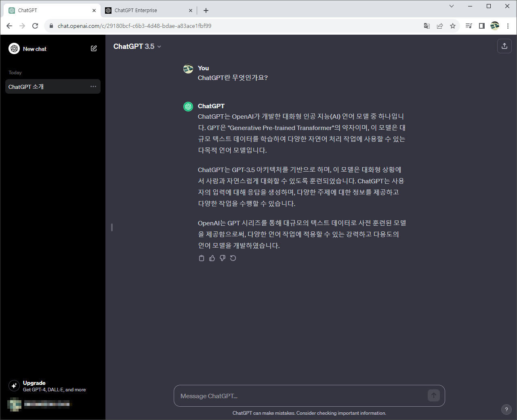Give the response a thumbs up
The image size is (517, 420).
pos(212,258)
